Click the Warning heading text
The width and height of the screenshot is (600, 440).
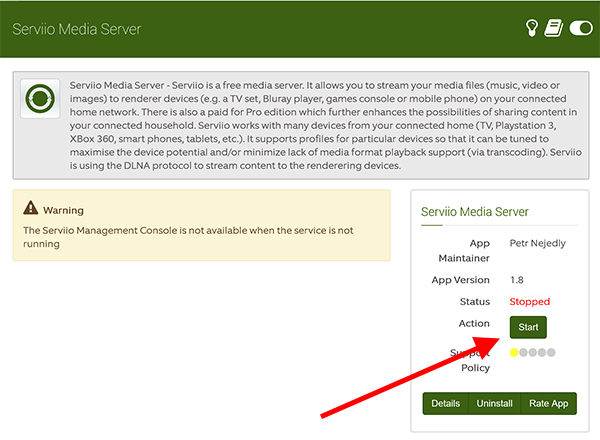[x=64, y=210]
